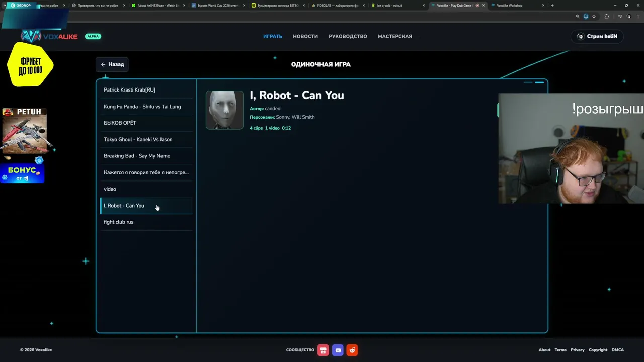Select Tokyo Ghoul - Kaneki Vs Jason

click(146, 139)
